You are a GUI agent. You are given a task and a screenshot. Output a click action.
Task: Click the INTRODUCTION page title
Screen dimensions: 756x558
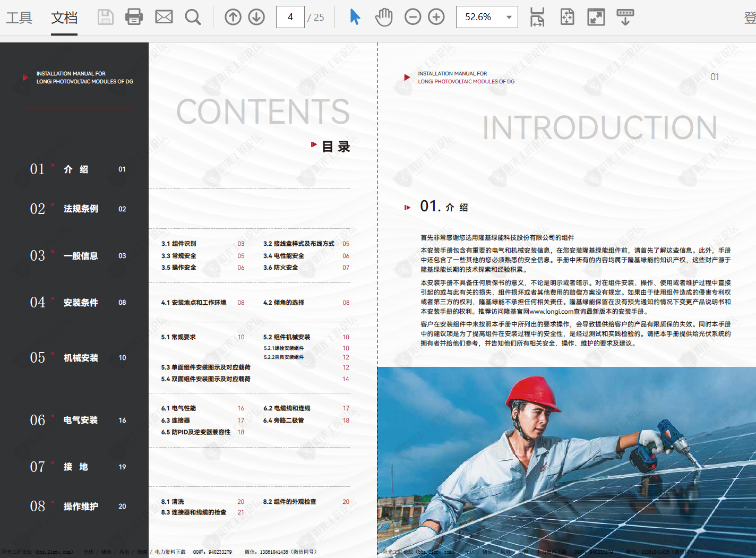click(600, 127)
